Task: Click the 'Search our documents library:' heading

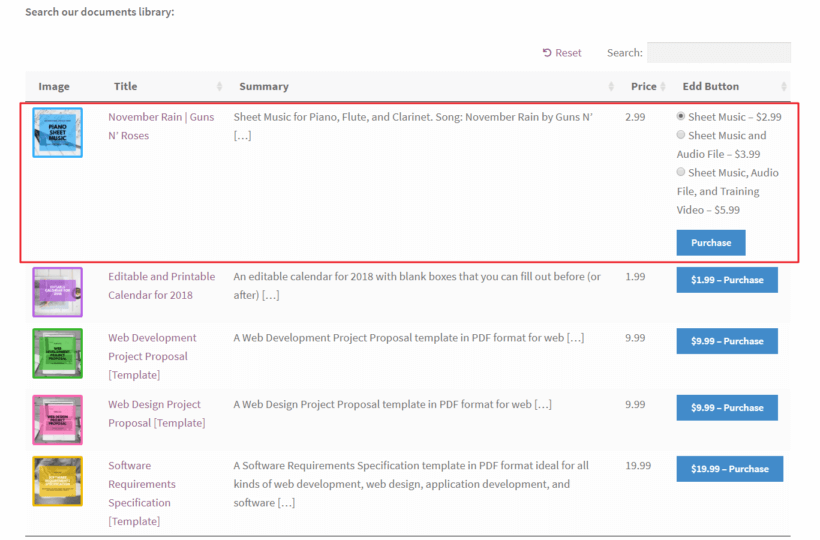Action: coord(100,12)
